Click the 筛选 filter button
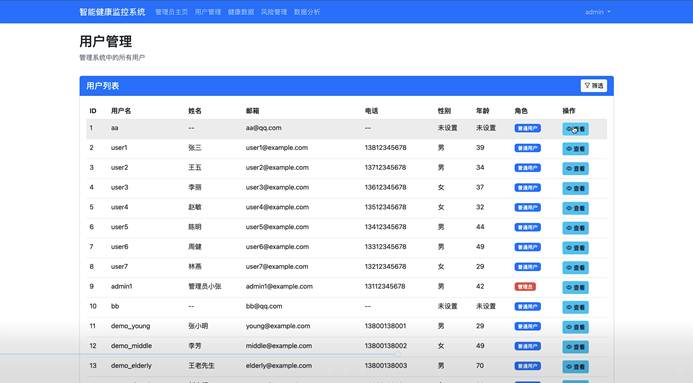Image resolution: width=693 pixels, height=383 pixels. tap(594, 86)
